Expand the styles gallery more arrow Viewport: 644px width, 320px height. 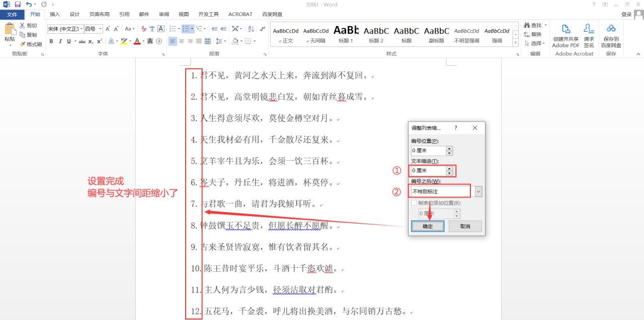click(x=516, y=43)
